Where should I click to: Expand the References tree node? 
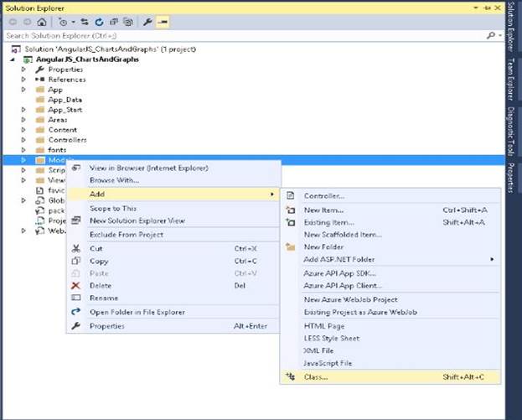click(24, 80)
